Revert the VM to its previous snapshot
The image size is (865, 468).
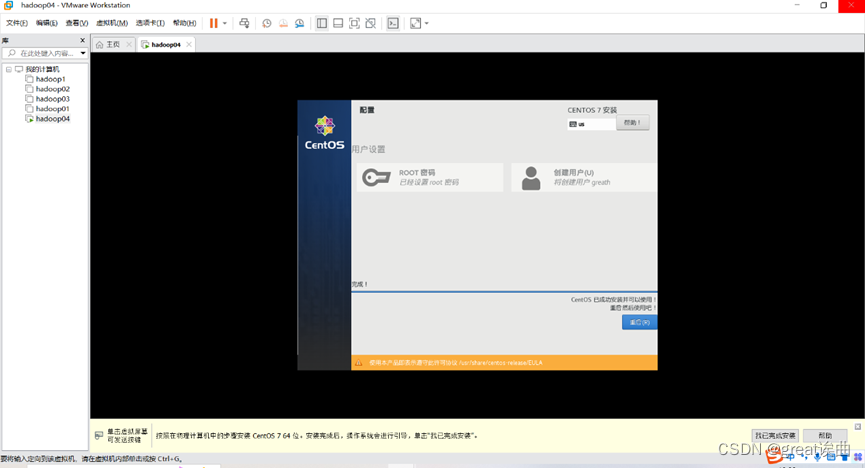(283, 23)
